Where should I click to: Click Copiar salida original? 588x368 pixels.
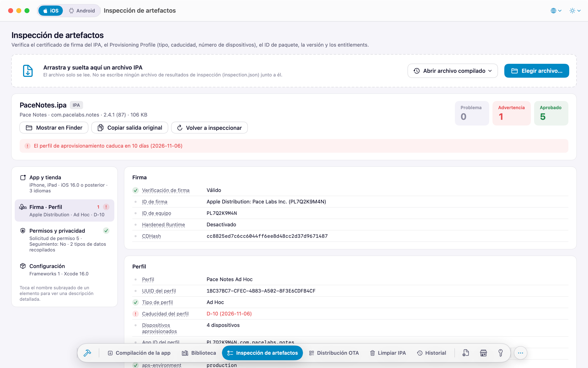click(130, 128)
